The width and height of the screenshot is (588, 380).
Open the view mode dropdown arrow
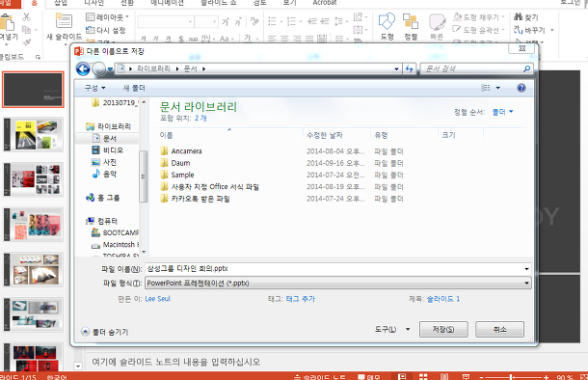click(x=498, y=88)
